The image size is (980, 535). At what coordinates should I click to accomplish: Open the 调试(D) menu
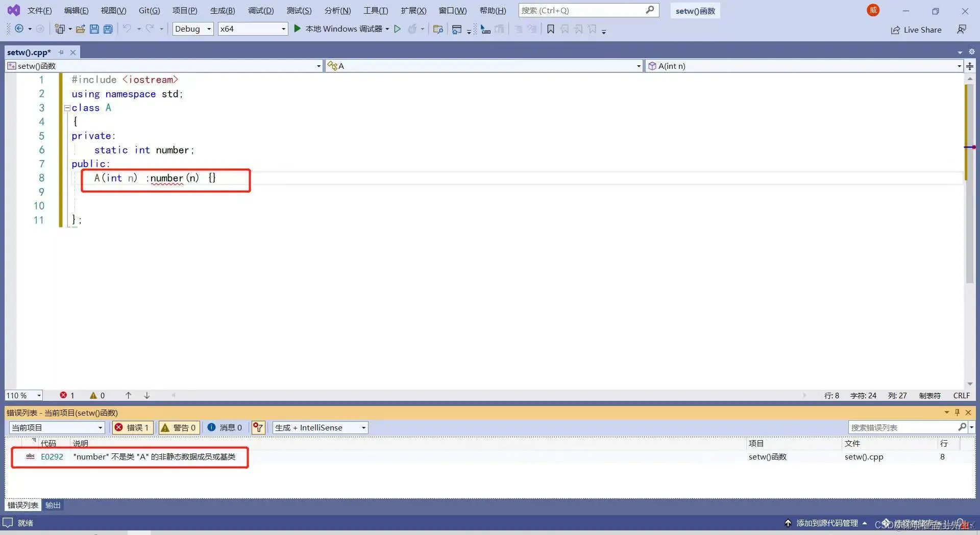pos(261,10)
